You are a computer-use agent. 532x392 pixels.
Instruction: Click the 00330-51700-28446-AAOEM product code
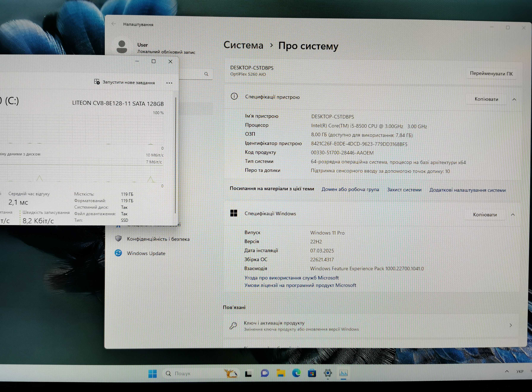pos(342,153)
